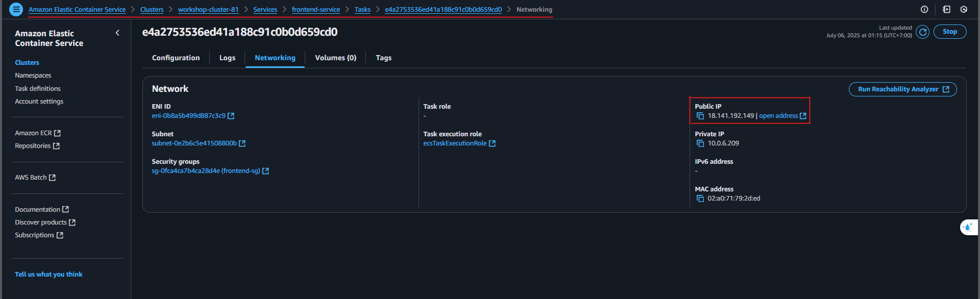The height and width of the screenshot is (299, 980).
Task: Click external icon next to open address
Action: (803, 116)
